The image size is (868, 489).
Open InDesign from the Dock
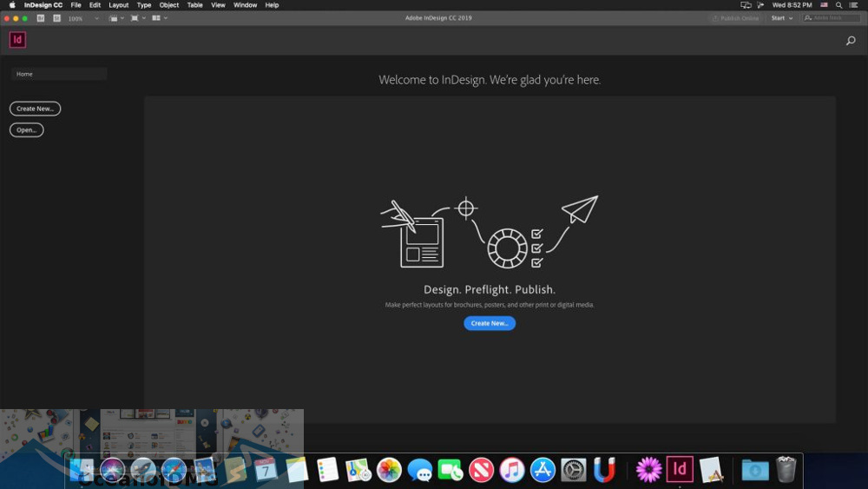click(680, 470)
